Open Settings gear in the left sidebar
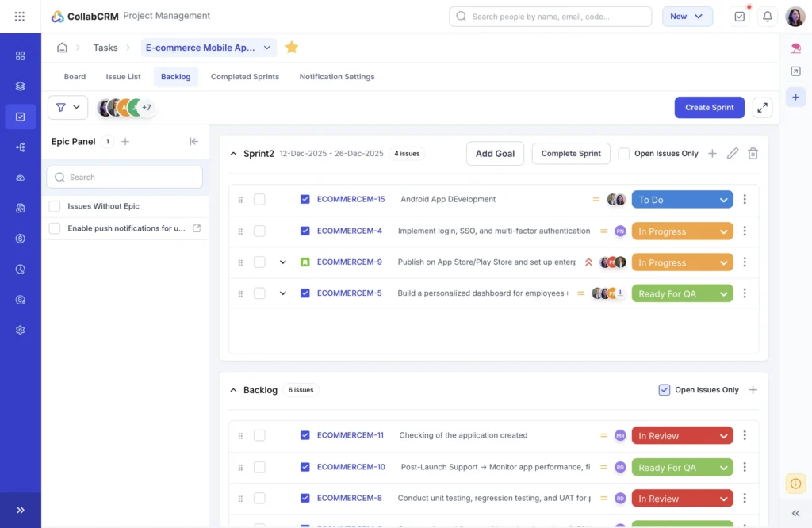 tap(20, 329)
